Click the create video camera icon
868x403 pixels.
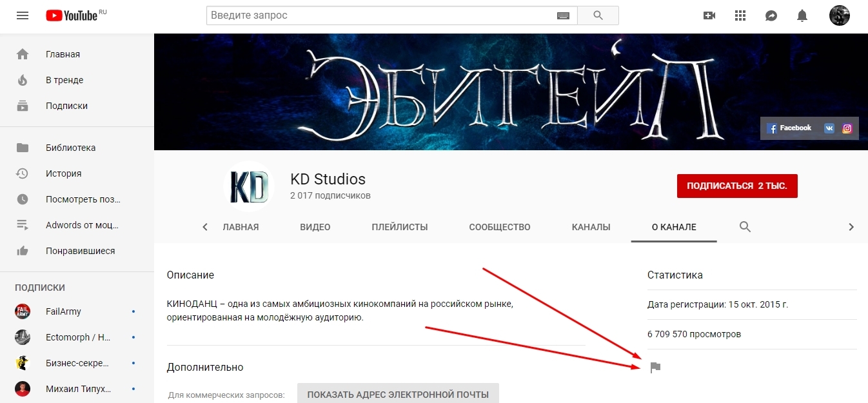coord(709,15)
